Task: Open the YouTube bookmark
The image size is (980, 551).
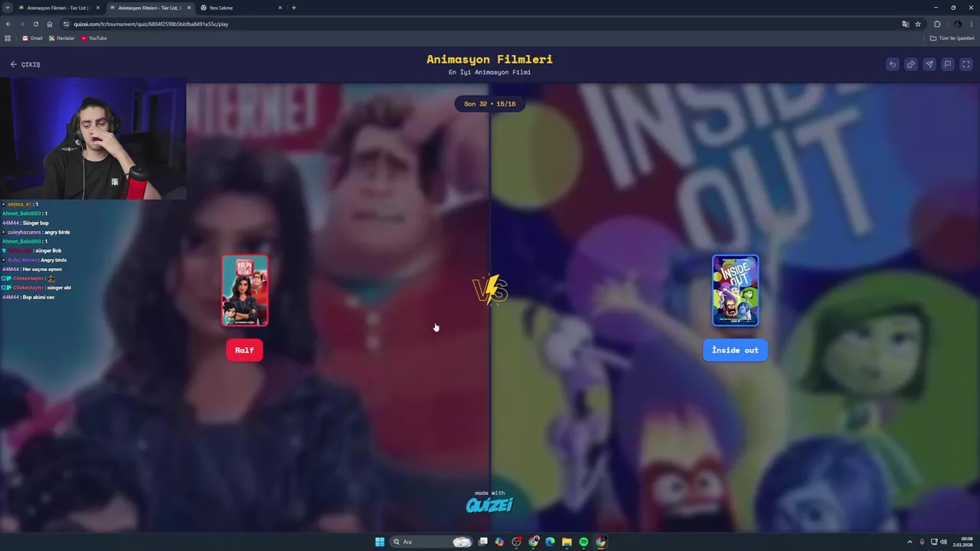Action: (x=94, y=38)
